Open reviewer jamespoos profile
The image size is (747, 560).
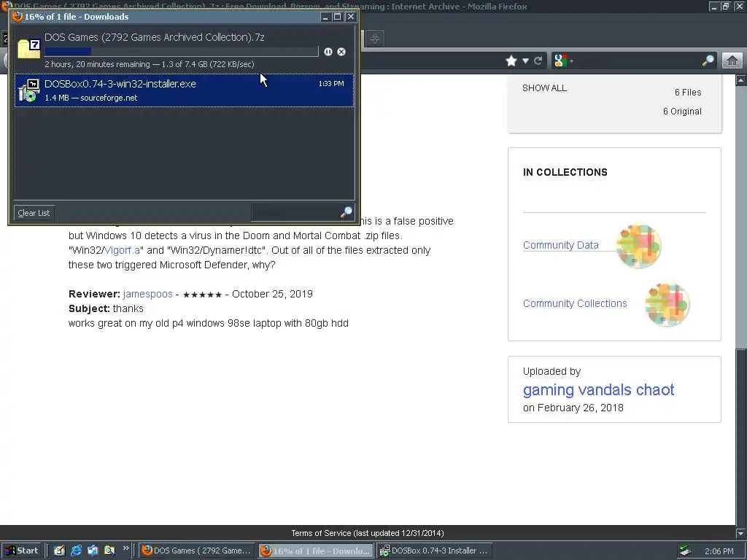[147, 295]
